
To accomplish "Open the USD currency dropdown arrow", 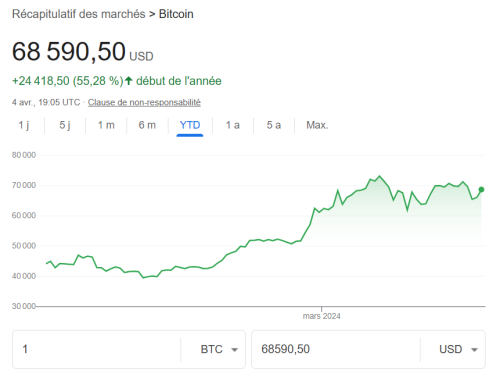I will pos(474,350).
